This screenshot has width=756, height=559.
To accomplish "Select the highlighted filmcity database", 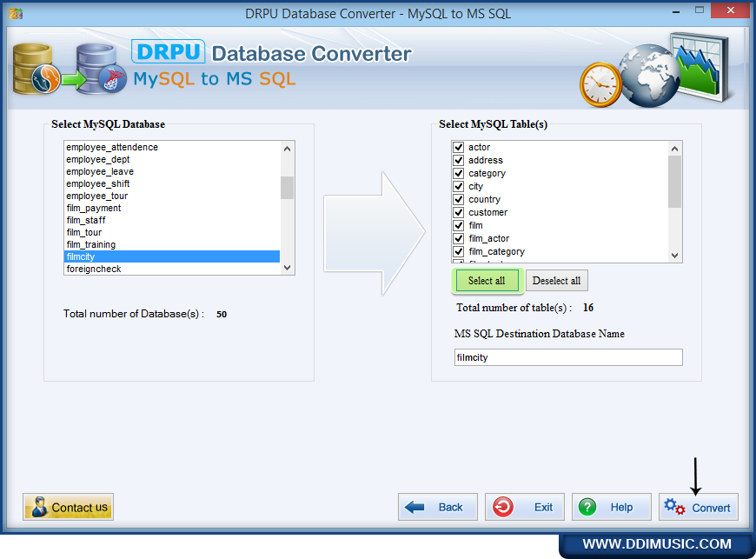I will coord(172,256).
